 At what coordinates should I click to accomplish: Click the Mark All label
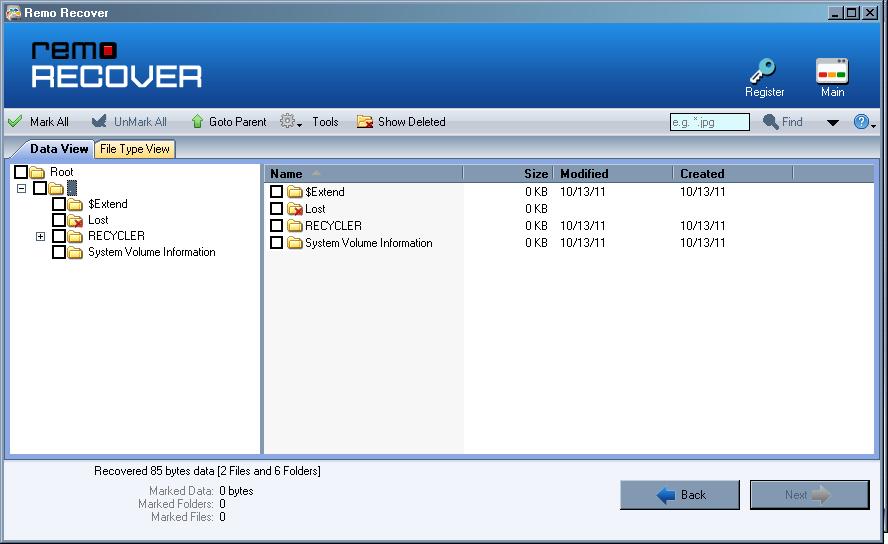[49, 122]
